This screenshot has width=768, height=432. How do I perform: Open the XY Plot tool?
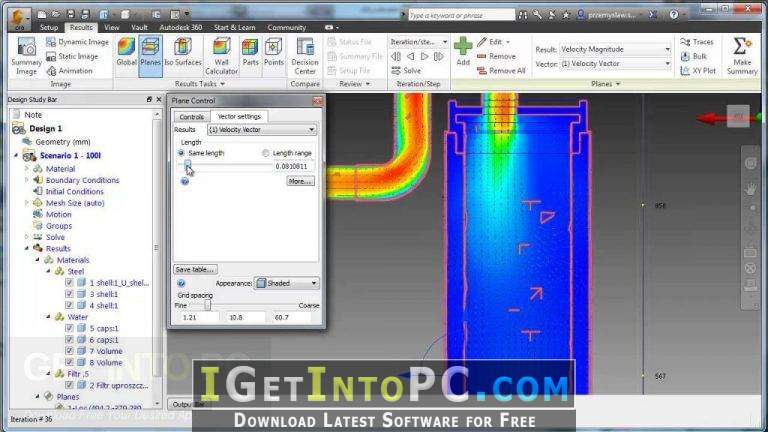(x=698, y=71)
